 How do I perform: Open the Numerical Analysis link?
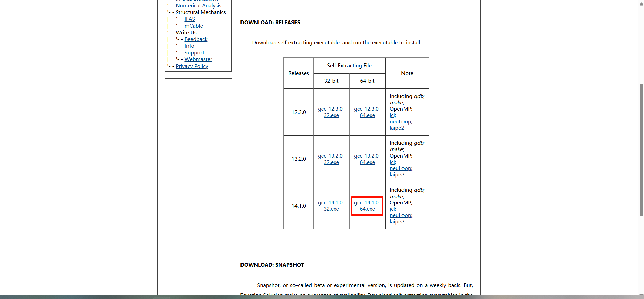click(198, 6)
